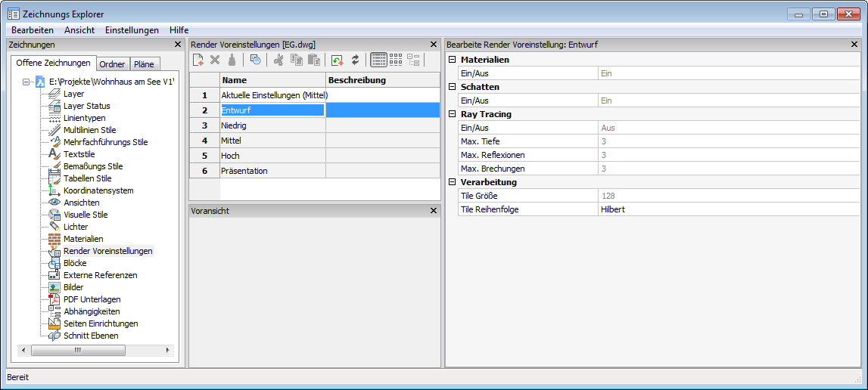Image resolution: width=868 pixels, height=390 pixels.
Task: Click the New render preset icon
Action: (x=198, y=60)
